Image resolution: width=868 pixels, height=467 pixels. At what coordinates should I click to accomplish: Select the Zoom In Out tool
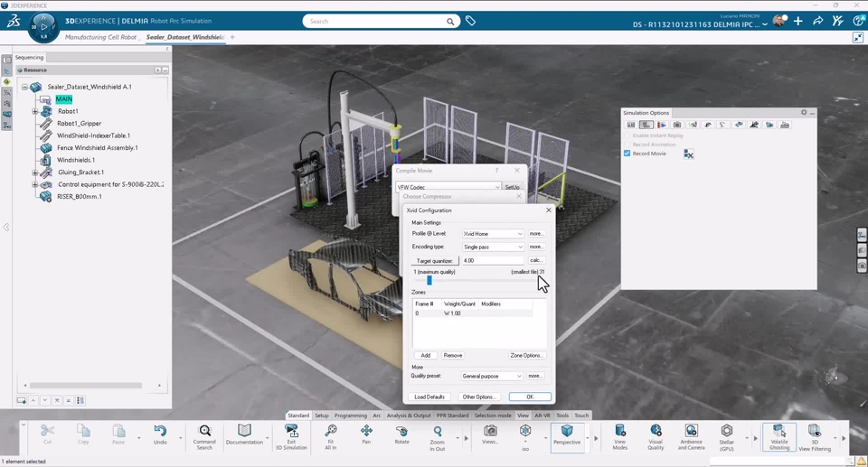tap(438, 437)
